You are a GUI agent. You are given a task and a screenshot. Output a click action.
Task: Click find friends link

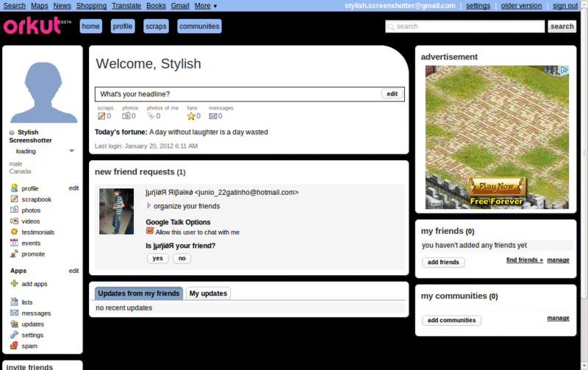click(525, 260)
